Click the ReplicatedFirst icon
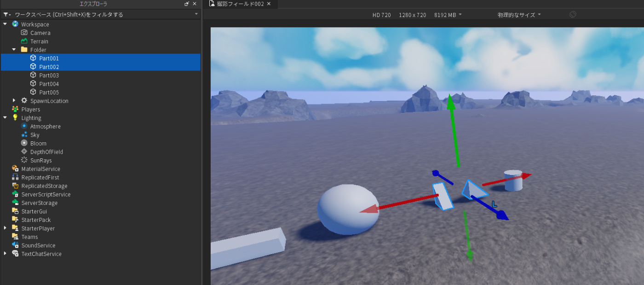Viewport: 644px width, 285px height. (15, 177)
